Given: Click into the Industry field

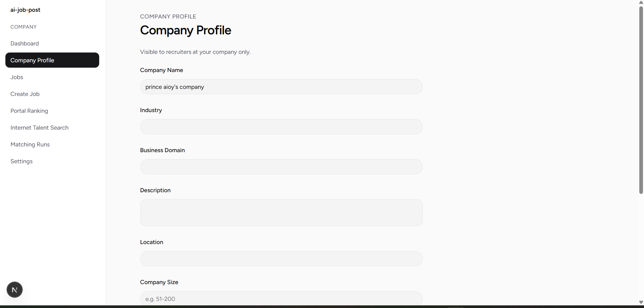Looking at the screenshot, I should pyautogui.click(x=281, y=127).
